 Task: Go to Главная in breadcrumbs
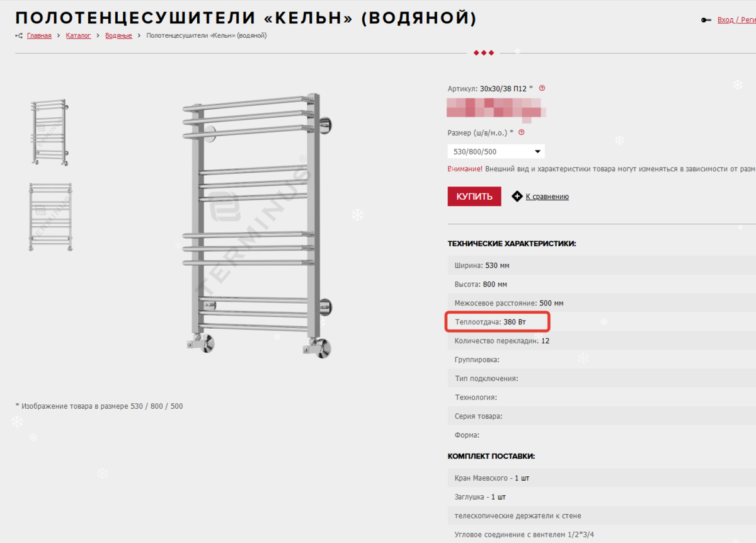[39, 36]
